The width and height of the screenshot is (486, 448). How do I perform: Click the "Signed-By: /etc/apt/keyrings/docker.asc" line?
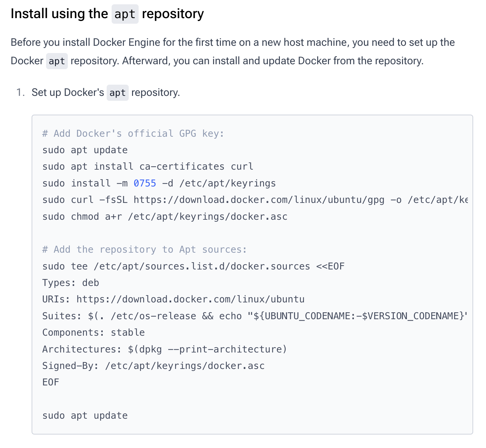pos(153,366)
